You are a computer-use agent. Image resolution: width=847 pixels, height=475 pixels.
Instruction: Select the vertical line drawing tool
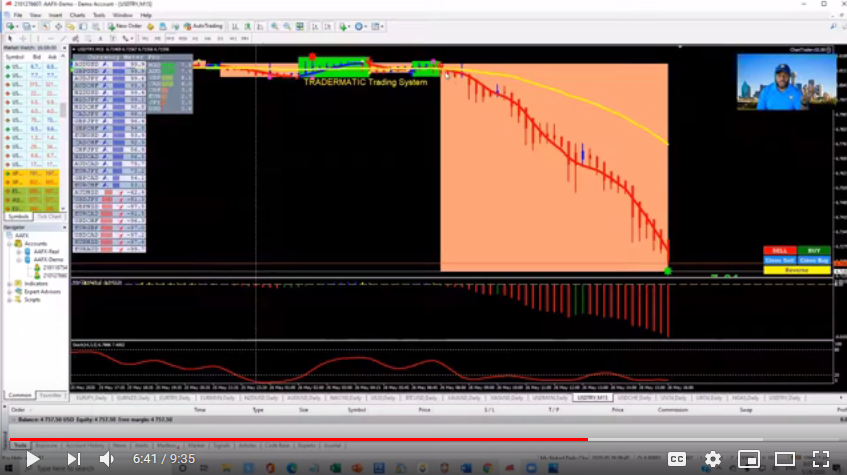pyautogui.click(x=38, y=38)
